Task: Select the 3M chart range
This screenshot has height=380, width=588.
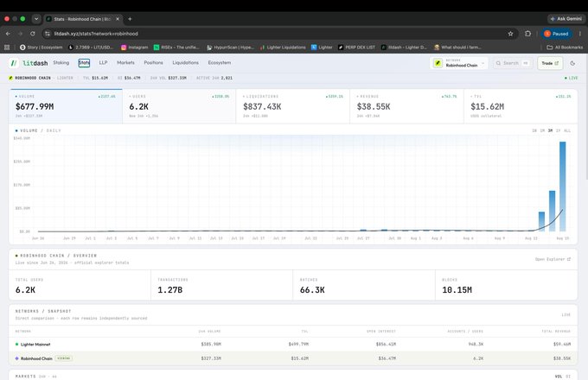Action: coord(550,130)
